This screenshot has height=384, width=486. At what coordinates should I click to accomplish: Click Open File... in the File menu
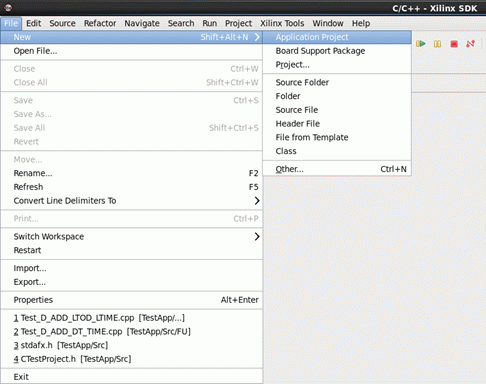132,51
